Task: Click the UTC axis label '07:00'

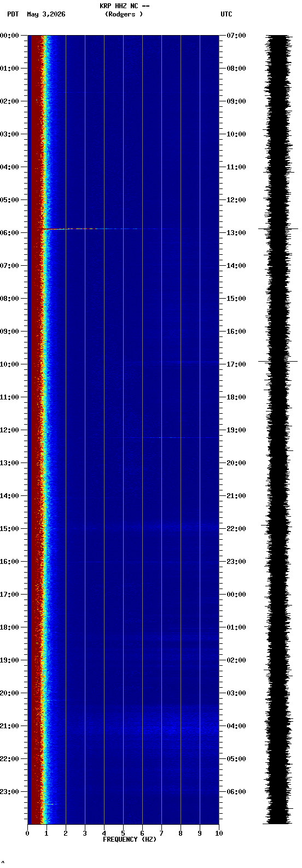Action: (x=236, y=36)
